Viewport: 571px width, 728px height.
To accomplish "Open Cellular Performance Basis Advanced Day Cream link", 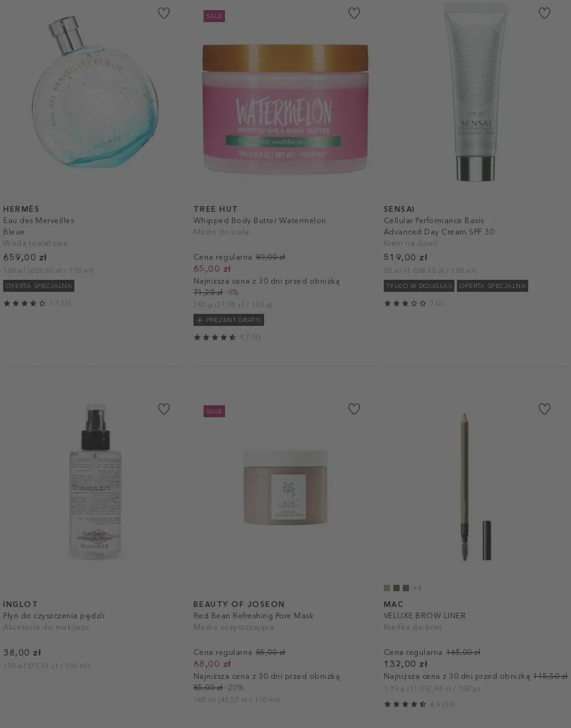I will 439,226.
